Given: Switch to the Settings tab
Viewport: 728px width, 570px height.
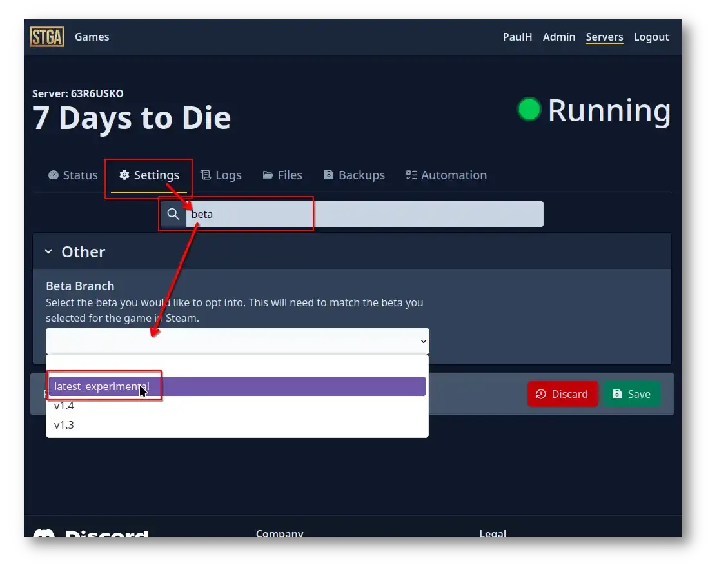Looking at the screenshot, I should (149, 175).
